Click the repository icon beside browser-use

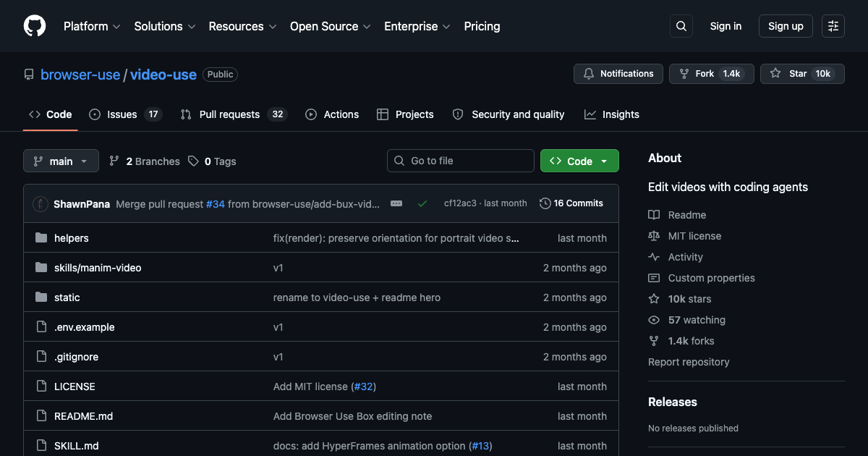(x=29, y=75)
